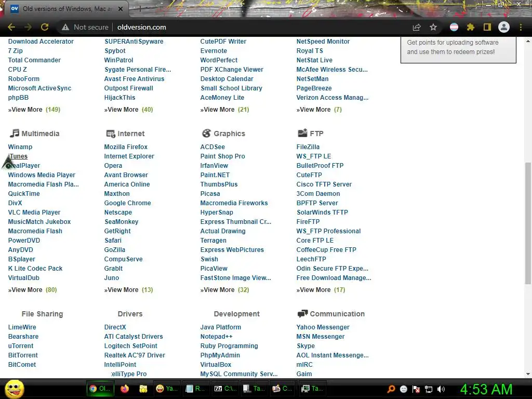
Task: Open the Winamp link
Action: point(20,147)
